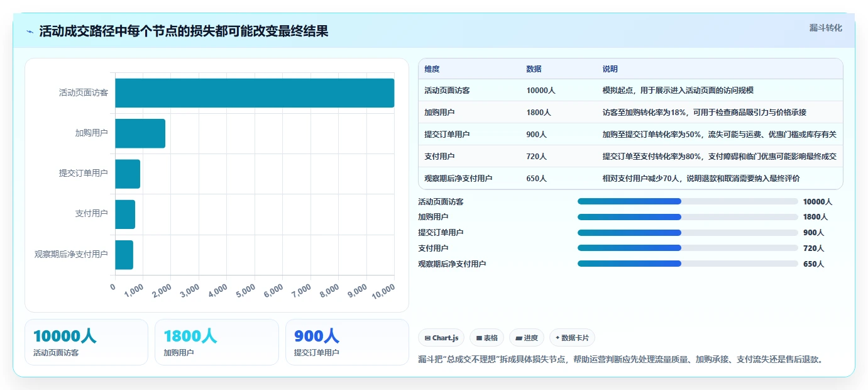Click the 活动页面访客 bar in the chart
The width and height of the screenshot is (868, 390).
coord(255,93)
